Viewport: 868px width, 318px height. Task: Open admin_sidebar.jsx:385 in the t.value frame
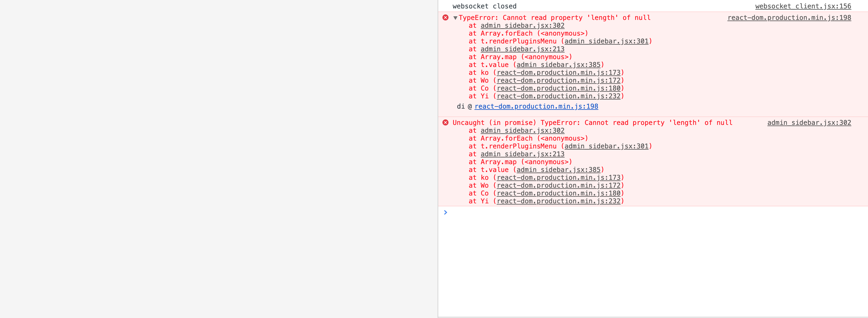click(559, 65)
